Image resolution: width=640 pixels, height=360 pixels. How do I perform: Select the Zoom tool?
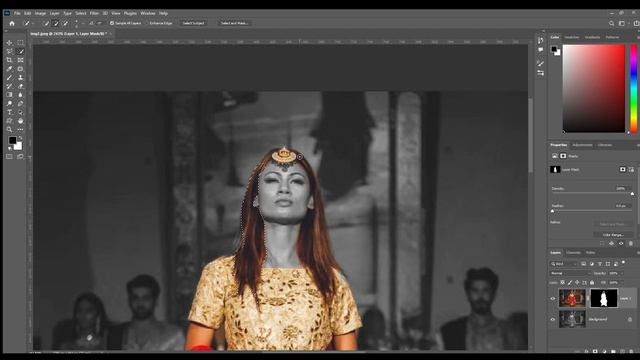coord(9,129)
